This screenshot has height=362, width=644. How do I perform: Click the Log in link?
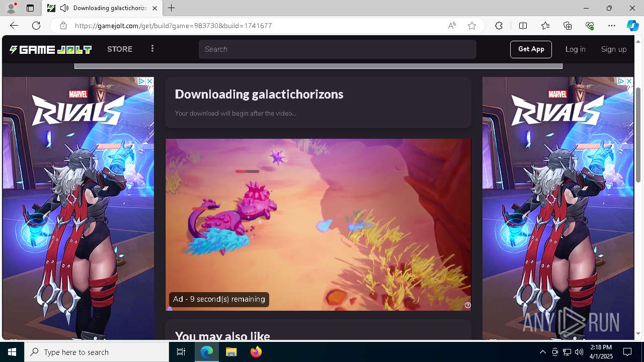point(575,49)
